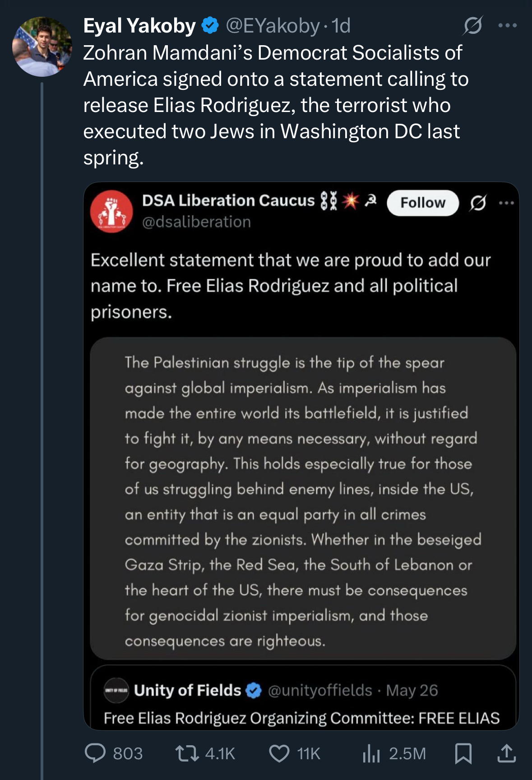Reply to the post with 803 comments
Viewport: 532px width, 780px height.
pyautogui.click(x=96, y=753)
